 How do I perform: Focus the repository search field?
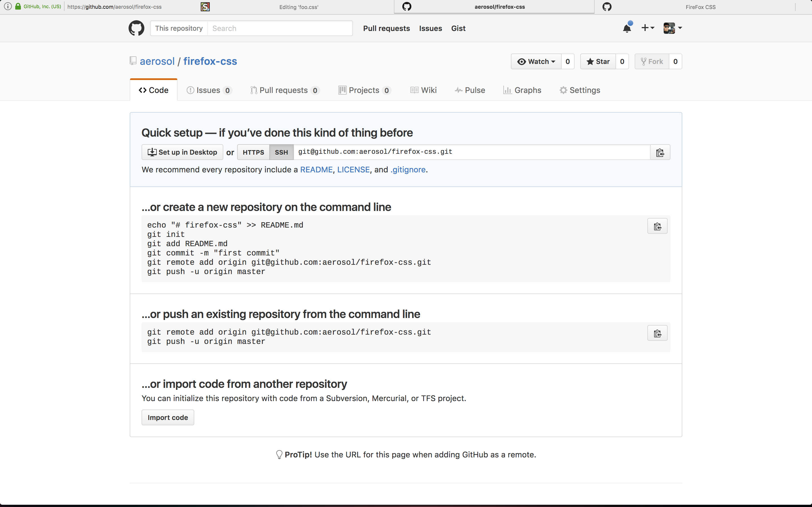tap(279, 28)
